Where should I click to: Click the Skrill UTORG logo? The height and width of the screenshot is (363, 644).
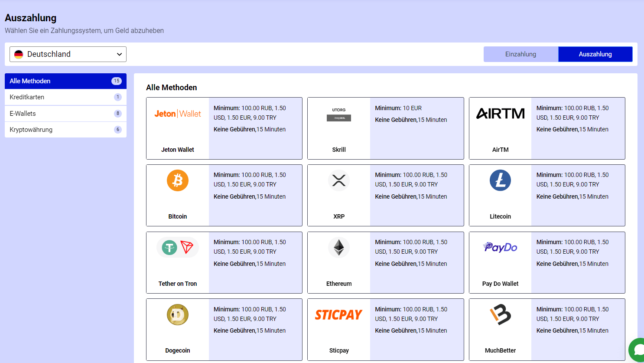tap(339, 114)
